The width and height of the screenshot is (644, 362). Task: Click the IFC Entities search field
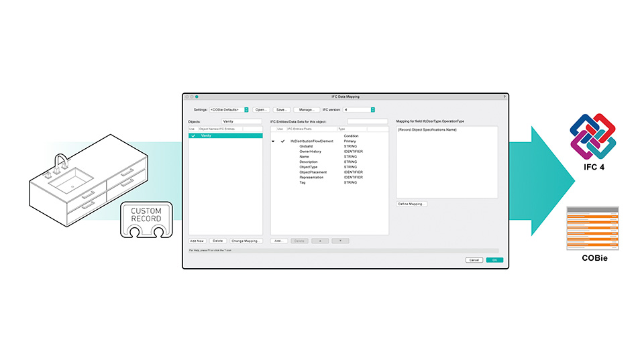(x=367, y=121)
